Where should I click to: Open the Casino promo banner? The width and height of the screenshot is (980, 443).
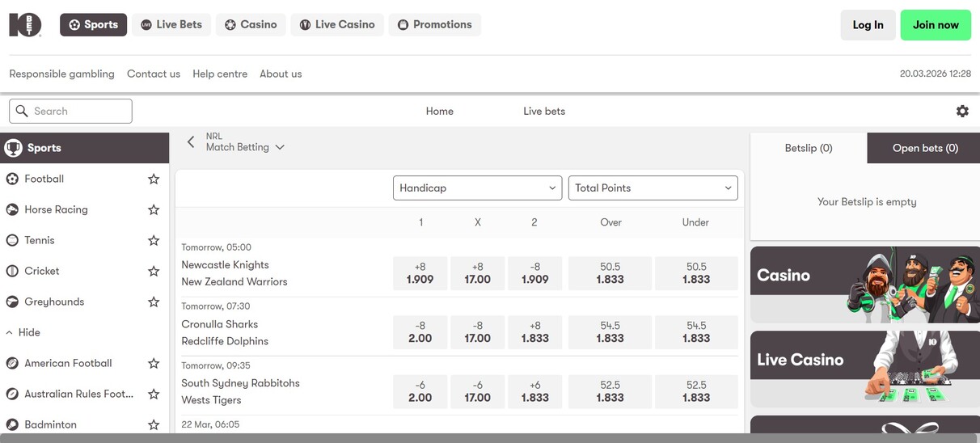coord(865,285)
